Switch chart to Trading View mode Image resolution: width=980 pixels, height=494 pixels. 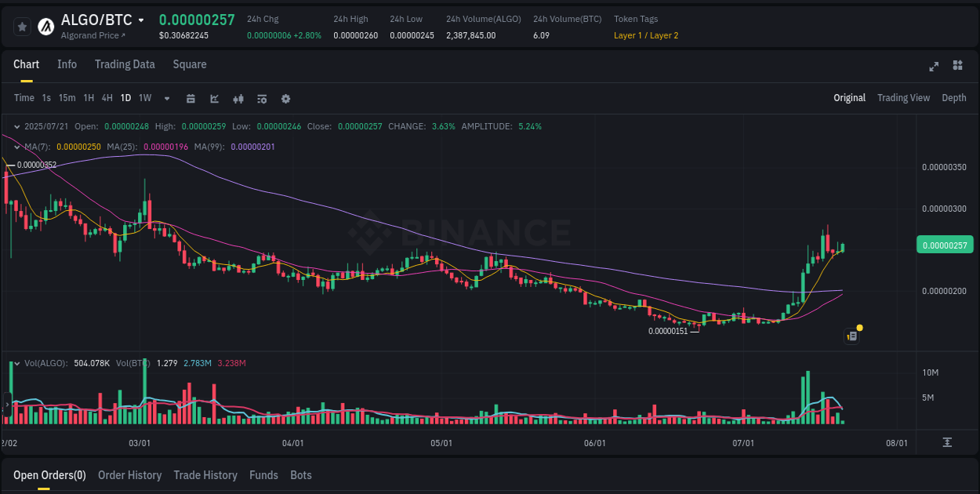pyautogui.click(x=903, y=98)
